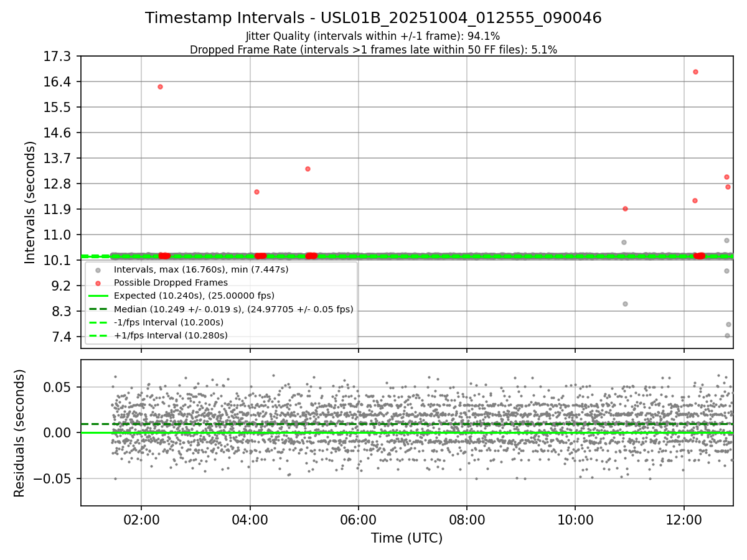Click the time tick label "10:00"

pos(575,519)
